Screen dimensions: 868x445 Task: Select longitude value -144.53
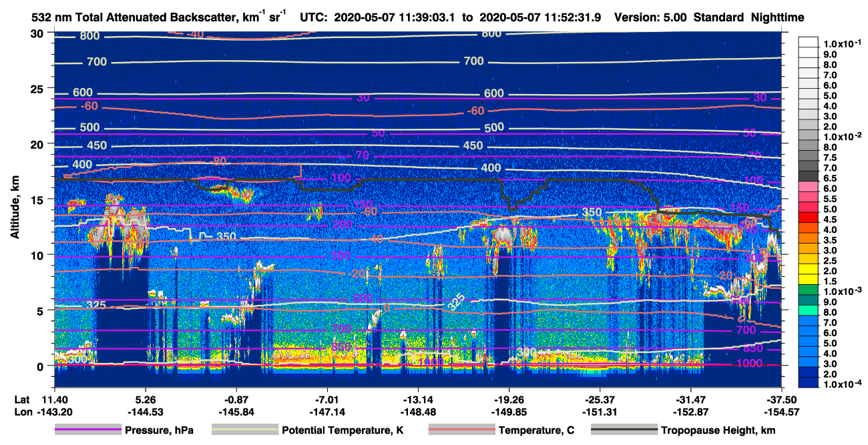(146, 412)
